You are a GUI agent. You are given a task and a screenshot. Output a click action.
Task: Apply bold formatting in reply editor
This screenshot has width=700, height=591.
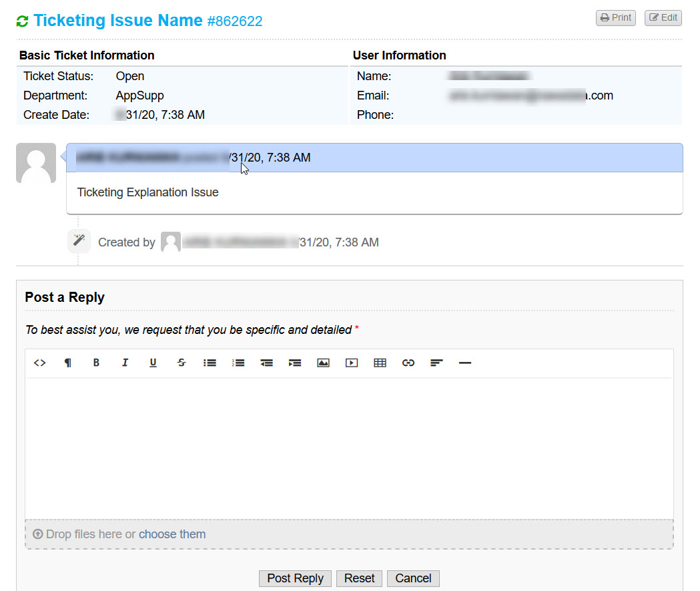pos(96,363)
